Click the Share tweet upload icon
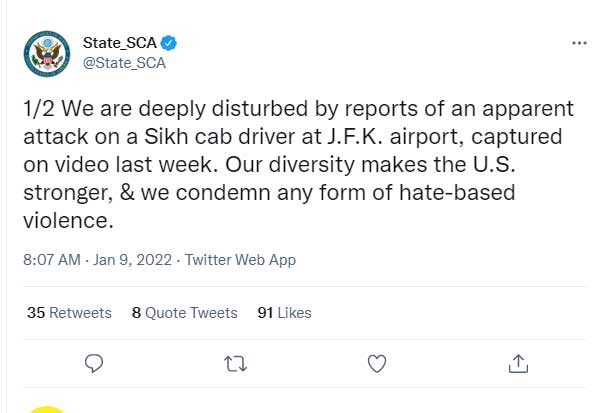 (x=518, y=362)
